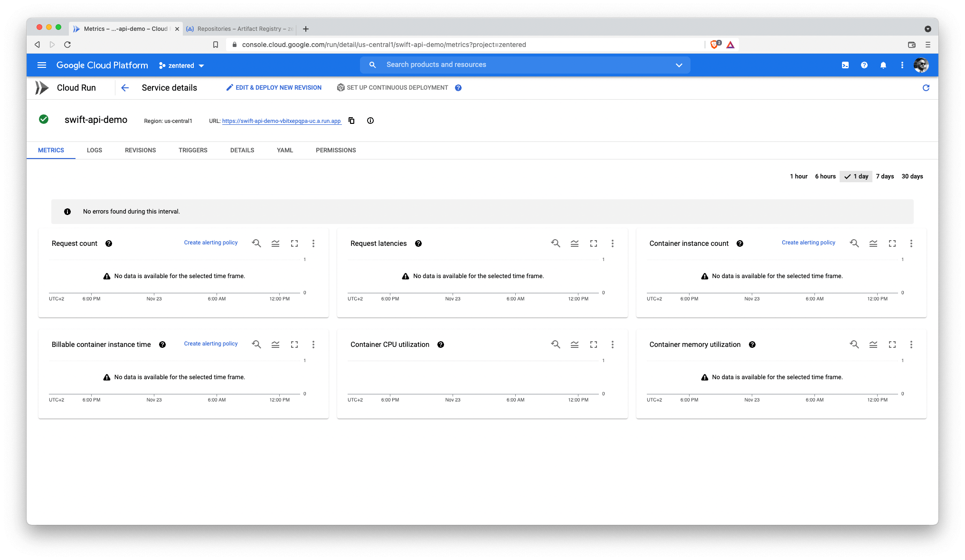Show help tooltip for Request latencies
Viewport: 965px width, 560px height.
418,243
